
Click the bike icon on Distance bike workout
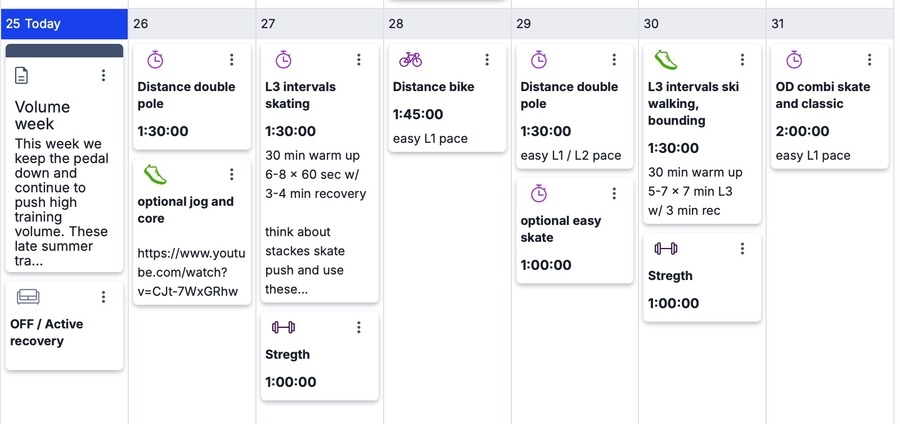point(410,60)
